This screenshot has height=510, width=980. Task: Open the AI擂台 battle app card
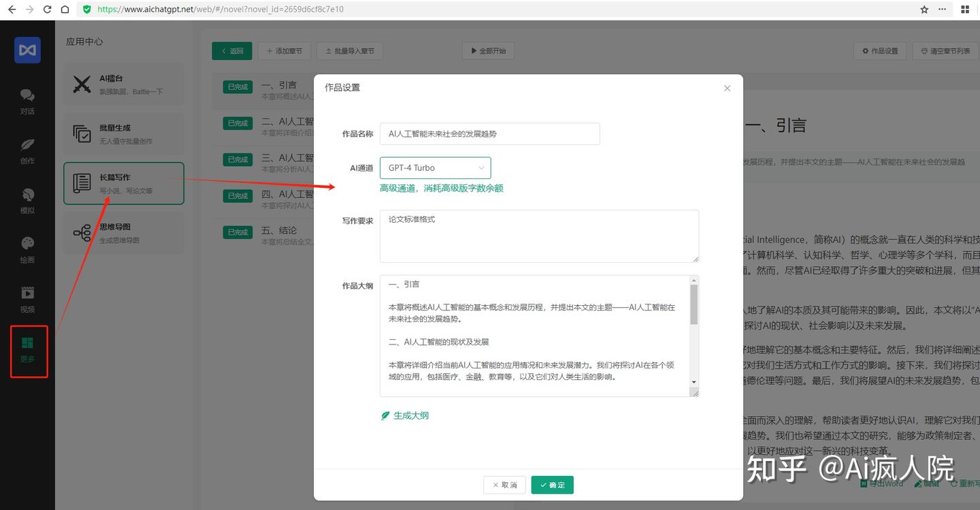(124, 84)
